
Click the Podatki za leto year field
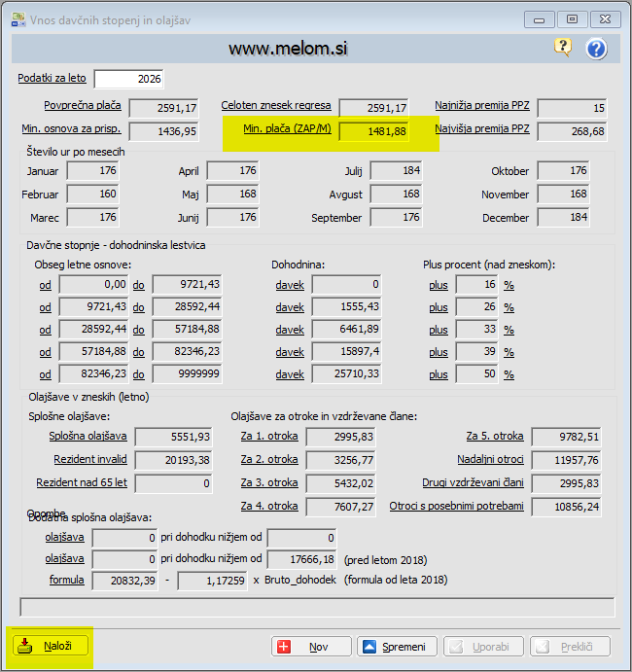(x=129, y=79)
